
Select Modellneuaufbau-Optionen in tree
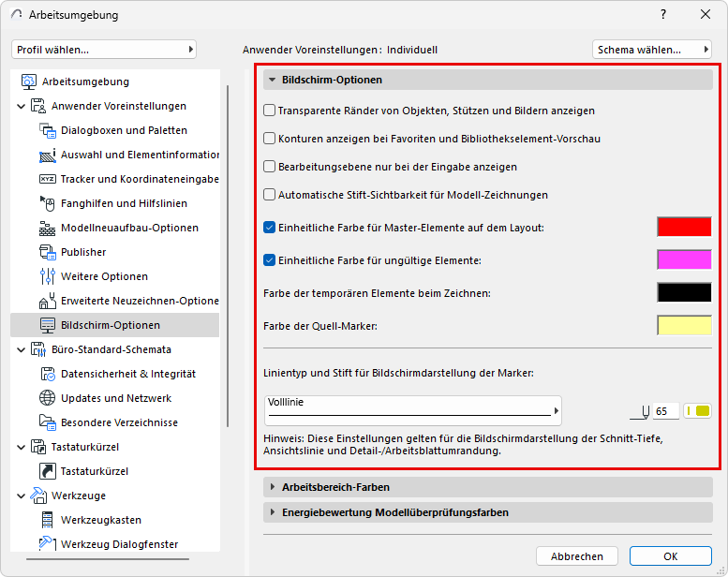click(x=129, y=228)
